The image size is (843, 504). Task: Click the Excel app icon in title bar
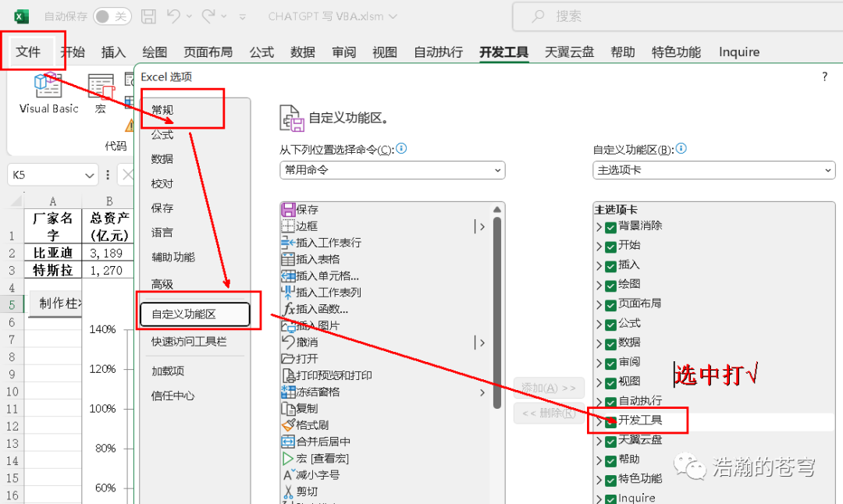coord(21,16)
